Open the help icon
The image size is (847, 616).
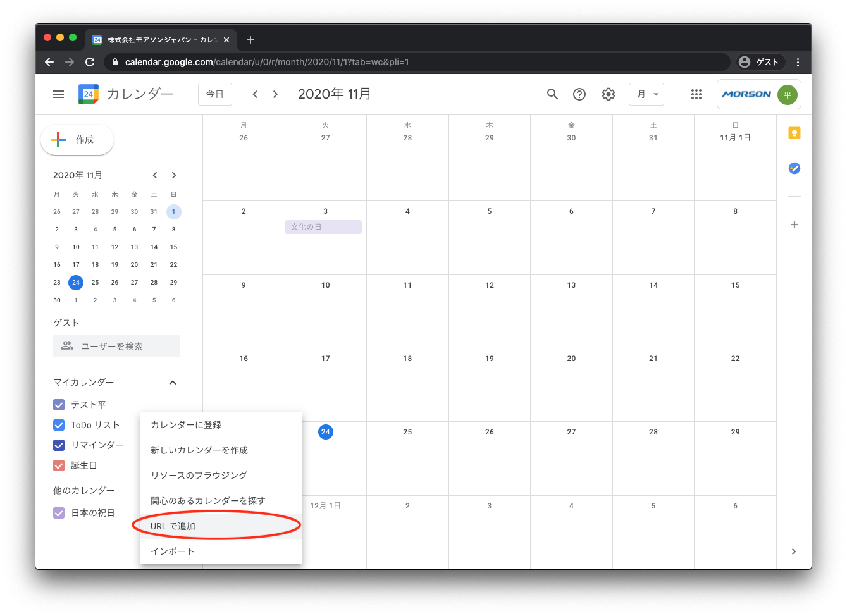point(579,94)
